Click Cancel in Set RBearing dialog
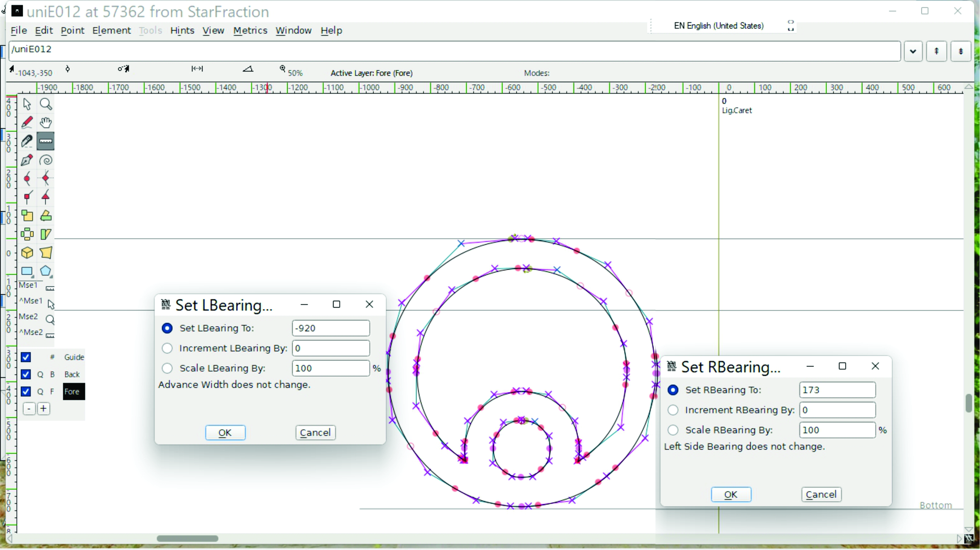Viewport: 980px width, 550px height. point(821,494)
